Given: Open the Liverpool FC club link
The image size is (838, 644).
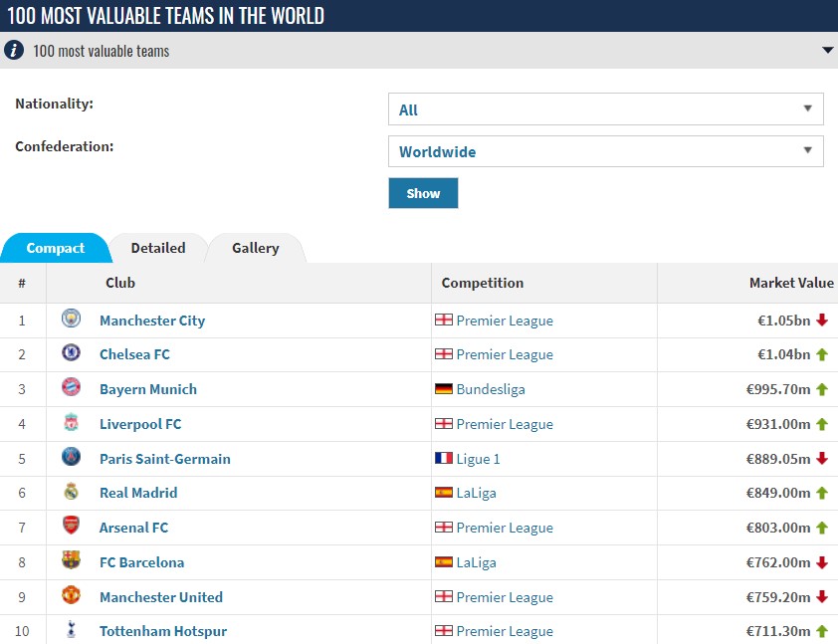Looking at the screenshot, I should point(140,424).
